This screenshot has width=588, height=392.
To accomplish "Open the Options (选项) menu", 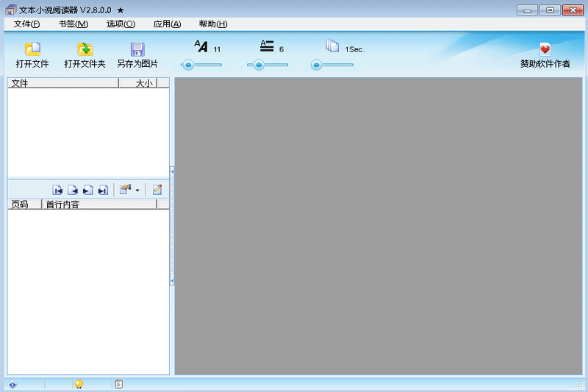I will [x=121, y=24].
